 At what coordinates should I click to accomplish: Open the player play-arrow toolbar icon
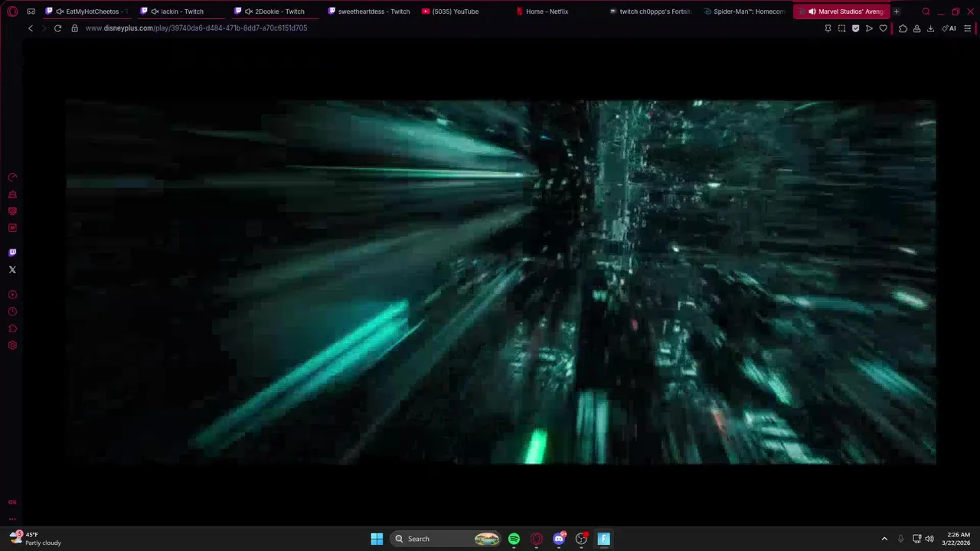[869, 28]
